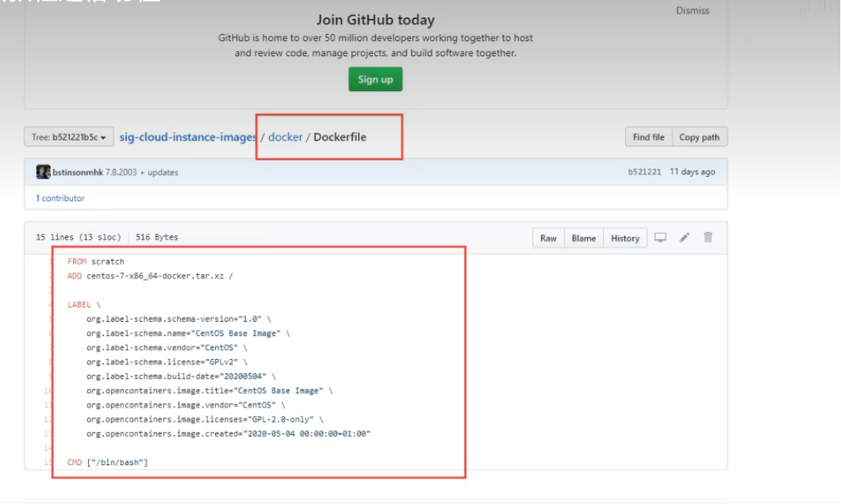Screen dimensions: 841x504
Task: Open the docker folder breadcrumb link
Action: 286,137
